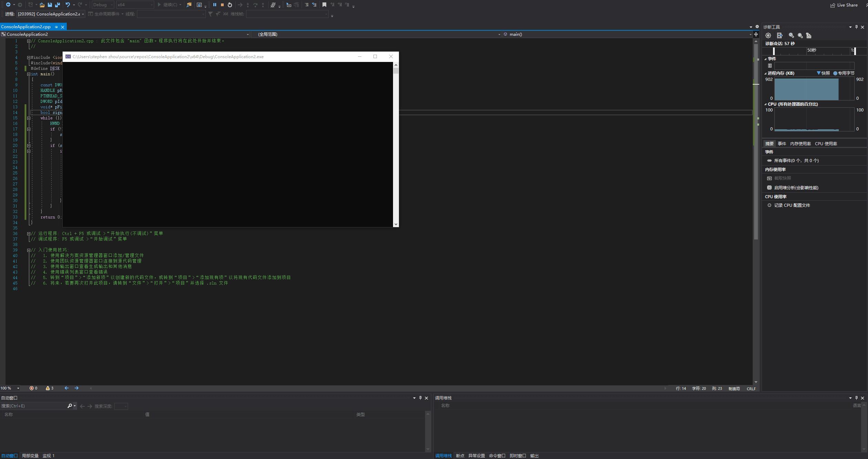Open the Locals tab at the bottom
The image size is (868, 459).
30,456
